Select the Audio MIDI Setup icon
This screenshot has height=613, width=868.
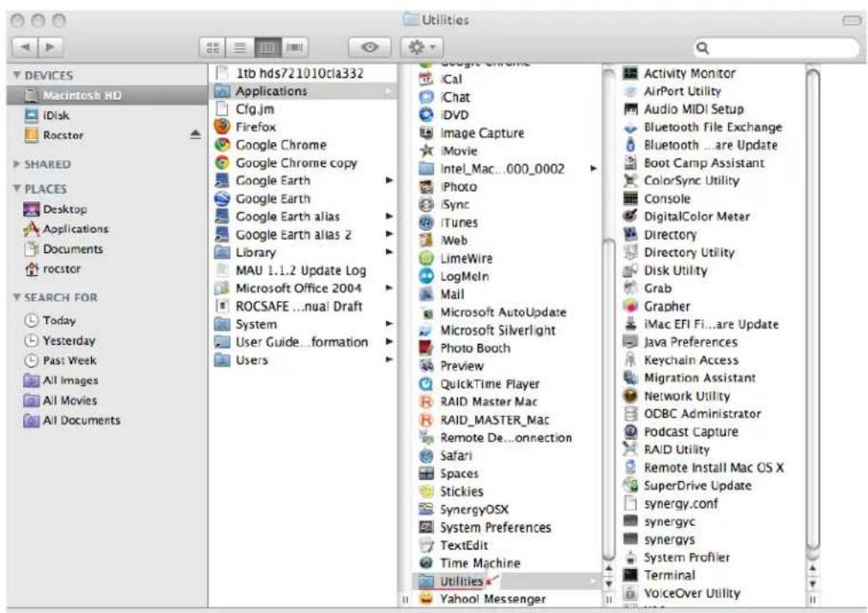[x=630, y=109]
